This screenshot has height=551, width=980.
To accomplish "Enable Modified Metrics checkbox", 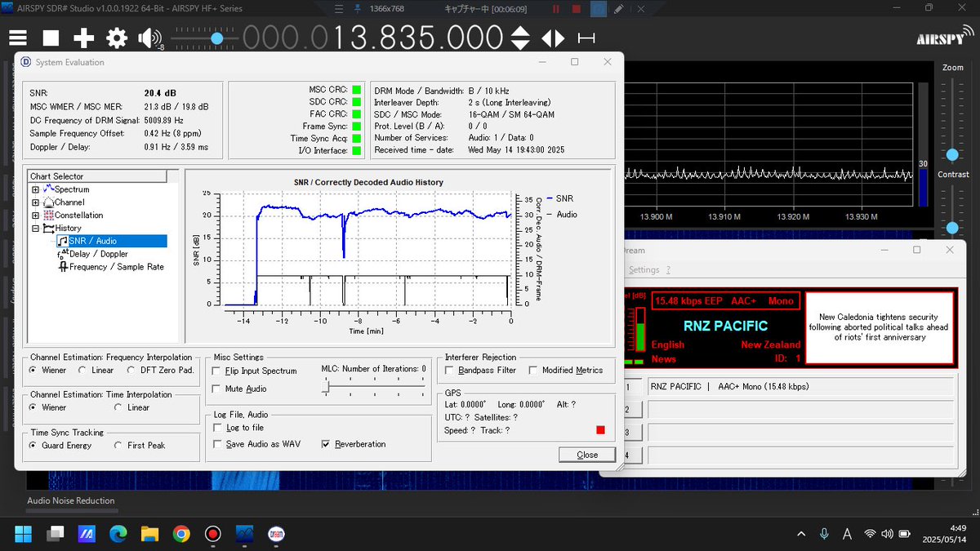I will click(533, 371).
